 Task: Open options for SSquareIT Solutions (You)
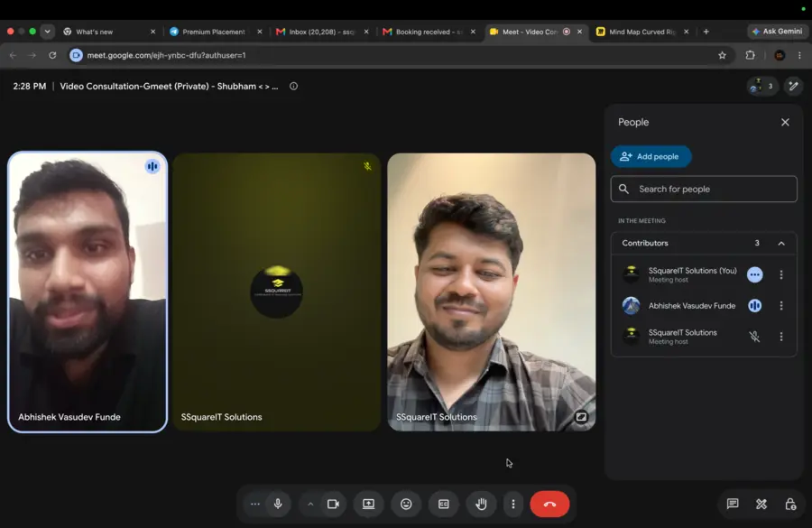click(781, 274)
